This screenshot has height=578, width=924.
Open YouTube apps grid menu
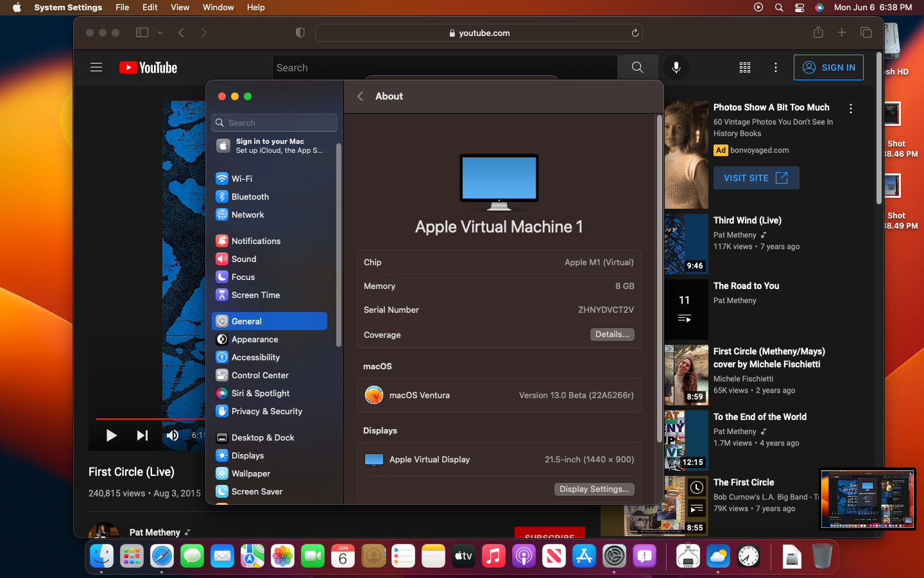[745, 67]
